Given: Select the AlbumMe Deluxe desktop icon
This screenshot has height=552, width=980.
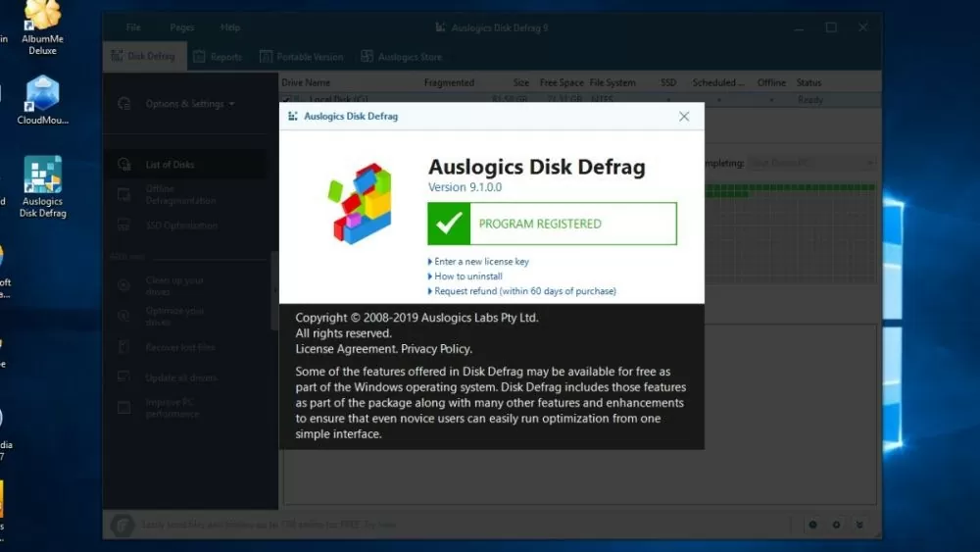Looking at the screenshot, I should (42, 18).
